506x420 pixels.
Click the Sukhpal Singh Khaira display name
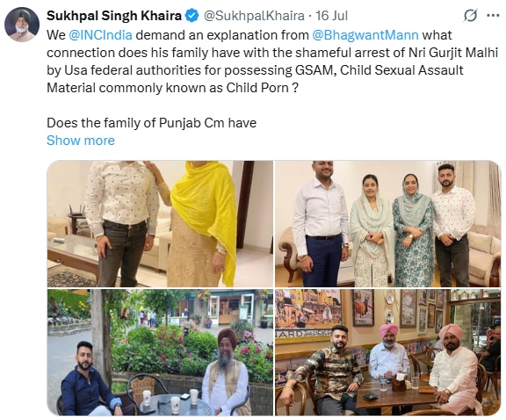pos(114,16)
